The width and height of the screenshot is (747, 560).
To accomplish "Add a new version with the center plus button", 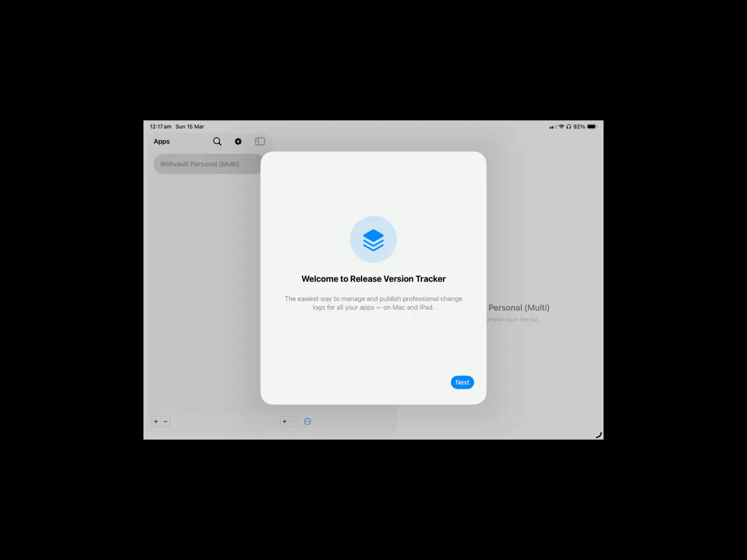I will click(x=284, y=421).
